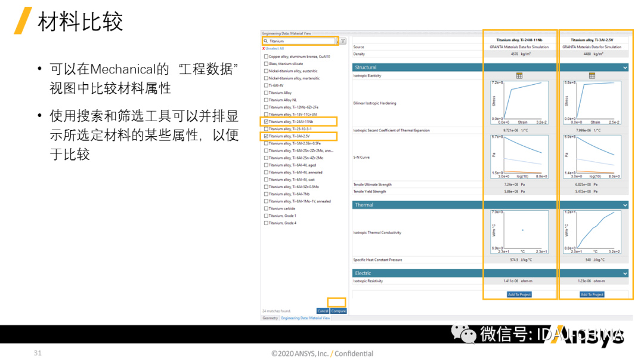Screen dimensions: 644x363
Task: Collapse the Thermal section chevron
Action: (x=625, y=205)
